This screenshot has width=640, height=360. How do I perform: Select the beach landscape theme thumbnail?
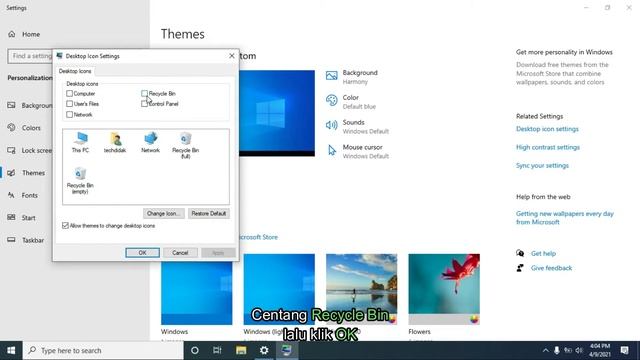[x=361, y=289]
